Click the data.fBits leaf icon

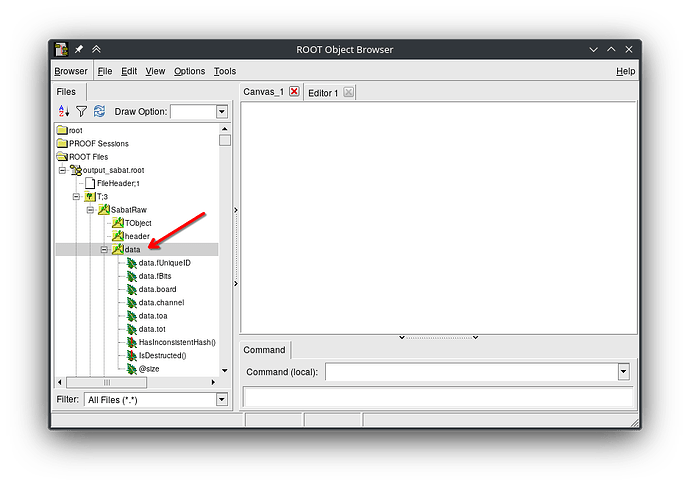click(132, 276)
